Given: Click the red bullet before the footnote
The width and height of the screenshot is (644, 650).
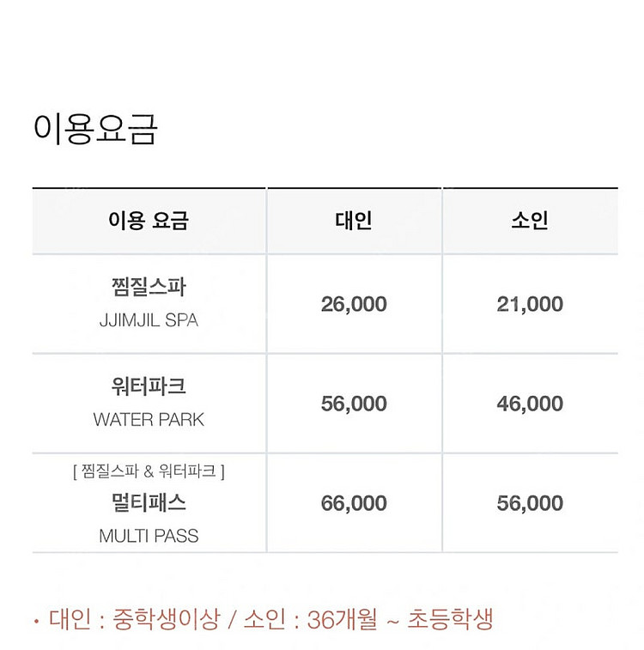Looking at the screenshot, I should (x=36, y=620).
